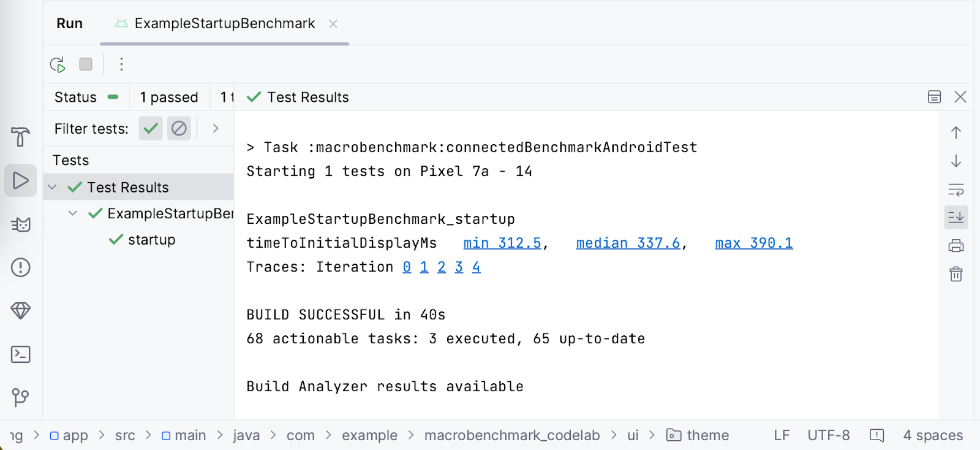This screenshot has height=450, width=980.
Task: Open the median 337.6 trace link
Action: pos(628,243)
